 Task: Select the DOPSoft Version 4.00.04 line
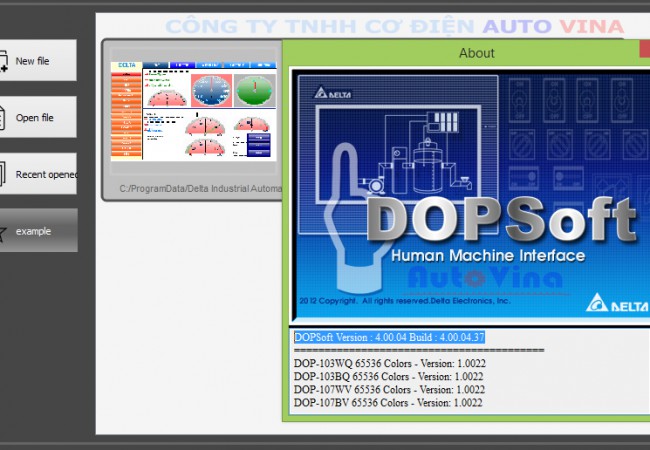pos(389,337)
